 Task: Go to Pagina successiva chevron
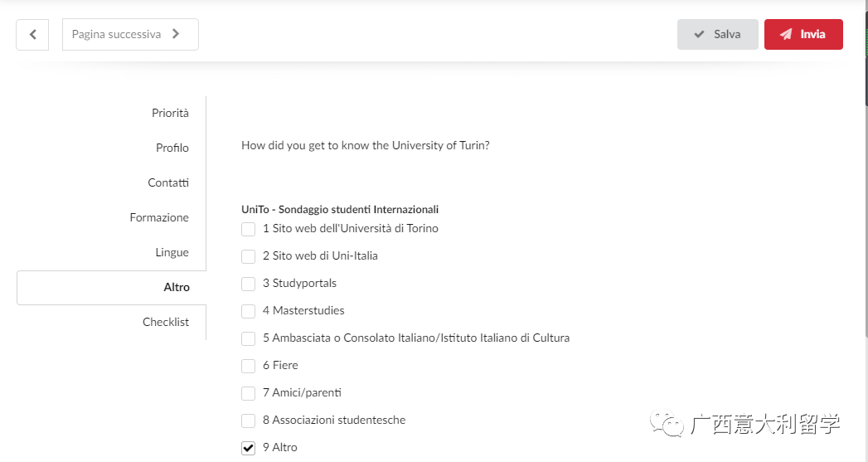click(x=176, y=34)
